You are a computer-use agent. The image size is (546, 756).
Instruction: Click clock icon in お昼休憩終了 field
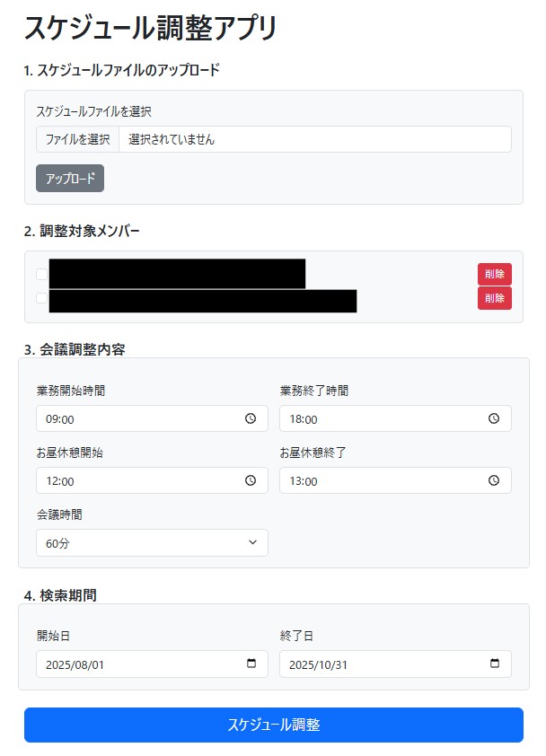pos(494,480)
